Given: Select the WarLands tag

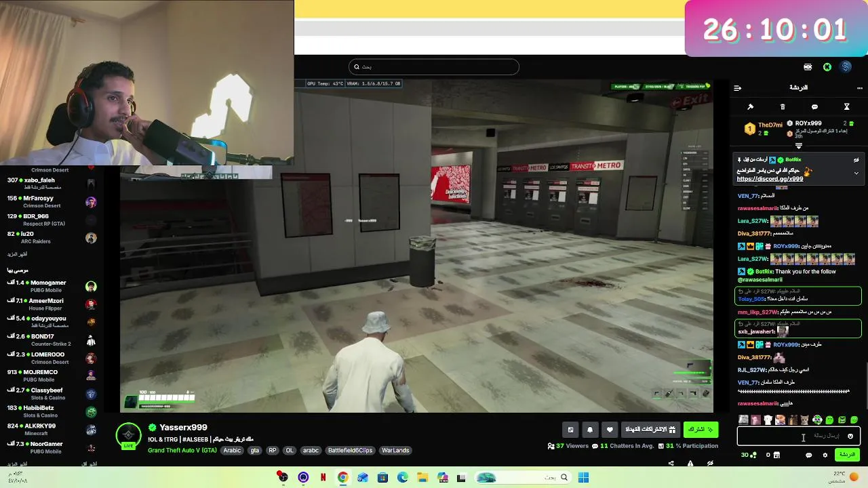Looking at the screenshot, I should coord(395,451).
